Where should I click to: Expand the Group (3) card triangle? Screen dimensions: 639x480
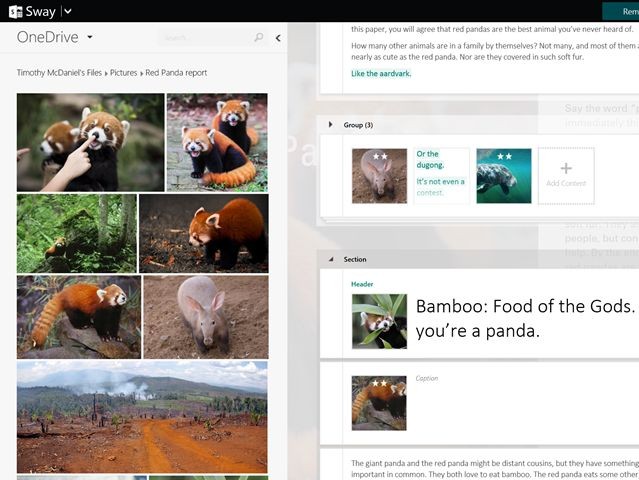tap(331, 125)
